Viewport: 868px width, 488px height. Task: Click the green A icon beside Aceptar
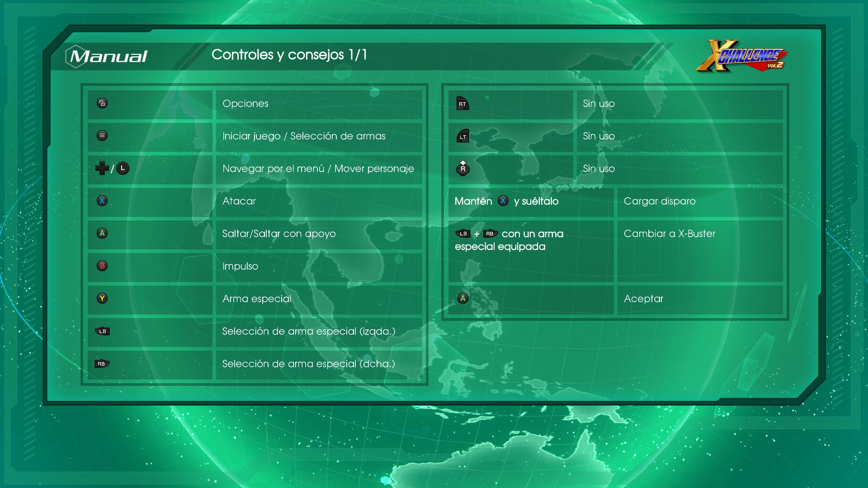pyautogui.click(x=462, y=298)
